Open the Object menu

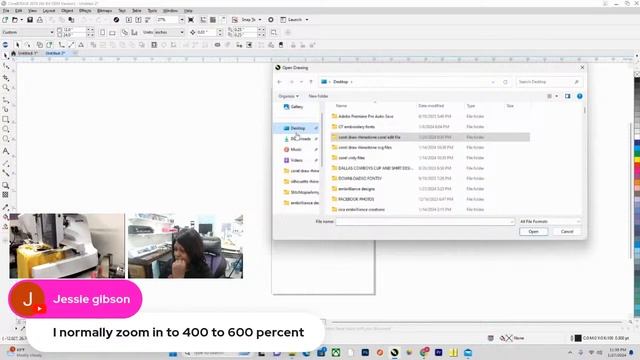click(x=67, y=11)
